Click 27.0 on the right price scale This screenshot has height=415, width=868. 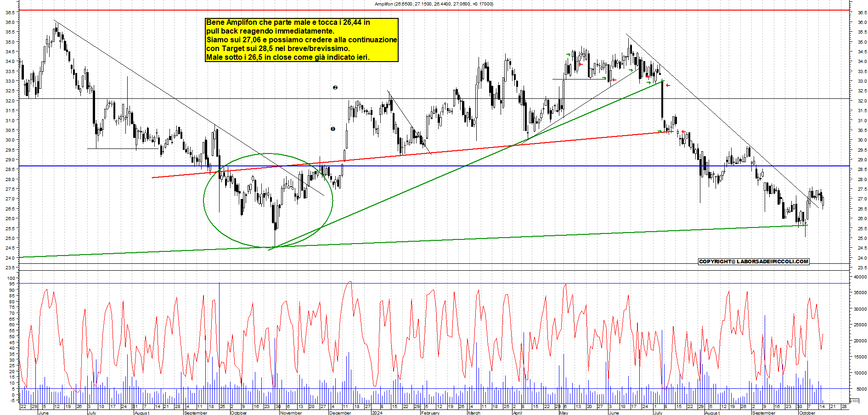862,199
